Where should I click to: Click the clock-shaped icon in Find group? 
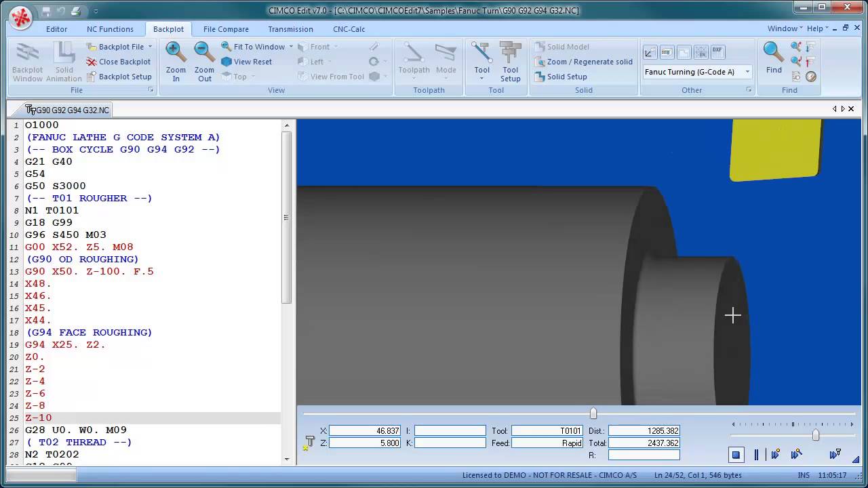pyautogui.click(x=811, y=77)
